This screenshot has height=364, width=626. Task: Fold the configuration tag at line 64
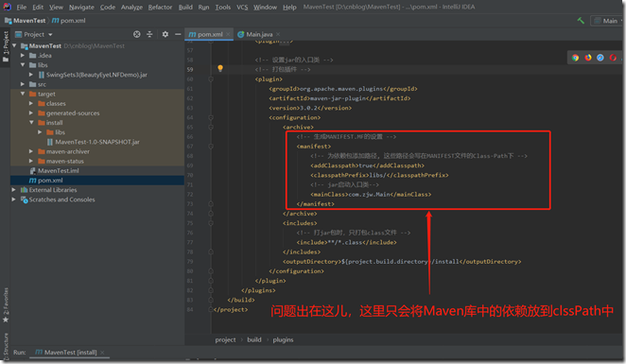[x=211, y=117]
